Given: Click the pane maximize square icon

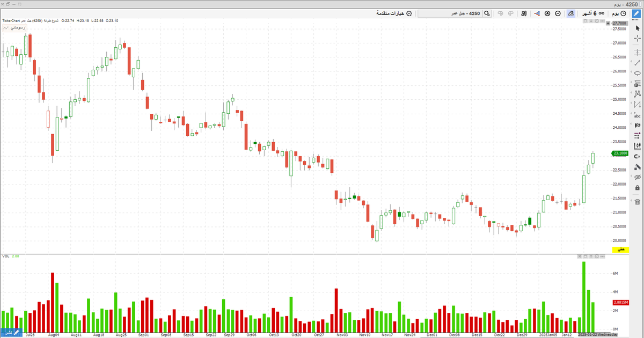Looking at the screenshot, I should [x=586, y=21].
